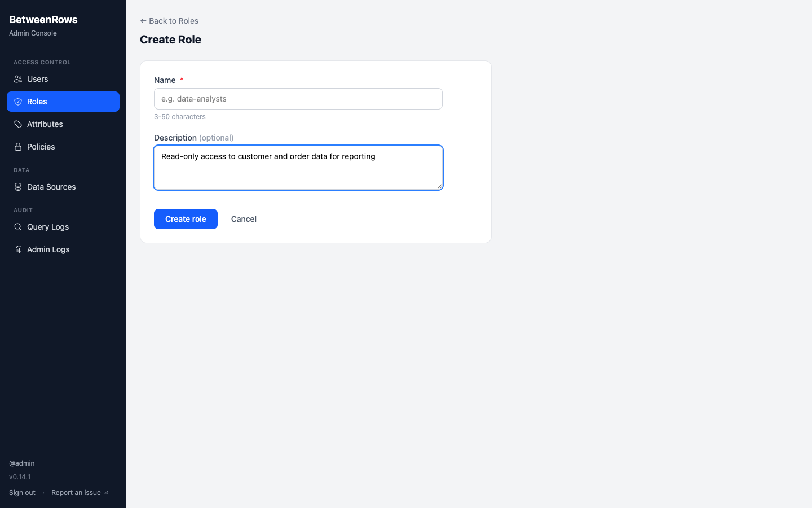
Task: Select the Users icon in the sidebar
Action: [x=18, y=79]
